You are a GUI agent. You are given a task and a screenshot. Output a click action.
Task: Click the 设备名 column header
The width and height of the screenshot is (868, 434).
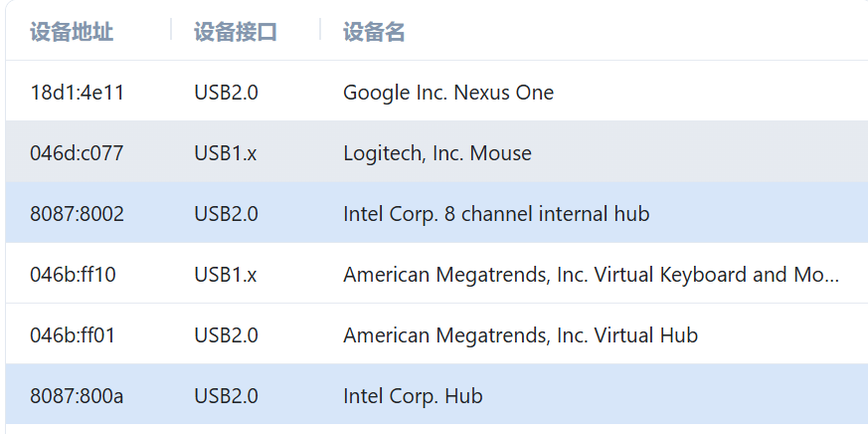point(374,32)
